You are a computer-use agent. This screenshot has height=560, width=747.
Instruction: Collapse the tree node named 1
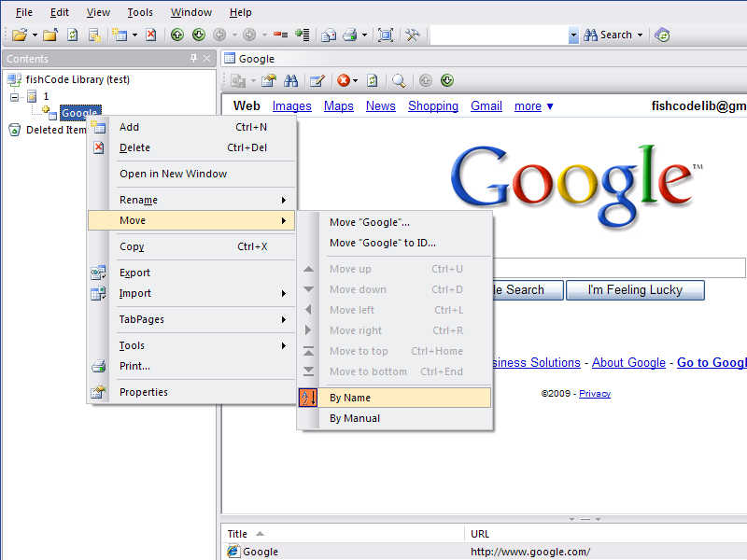pos(14,97)
